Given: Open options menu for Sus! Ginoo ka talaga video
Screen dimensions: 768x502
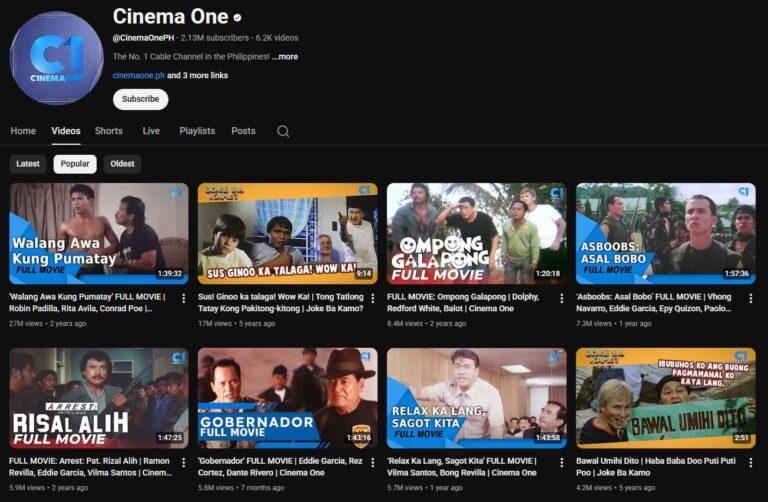Looking at the screenshot, I should pyautogui.click(x=373, y=298).
